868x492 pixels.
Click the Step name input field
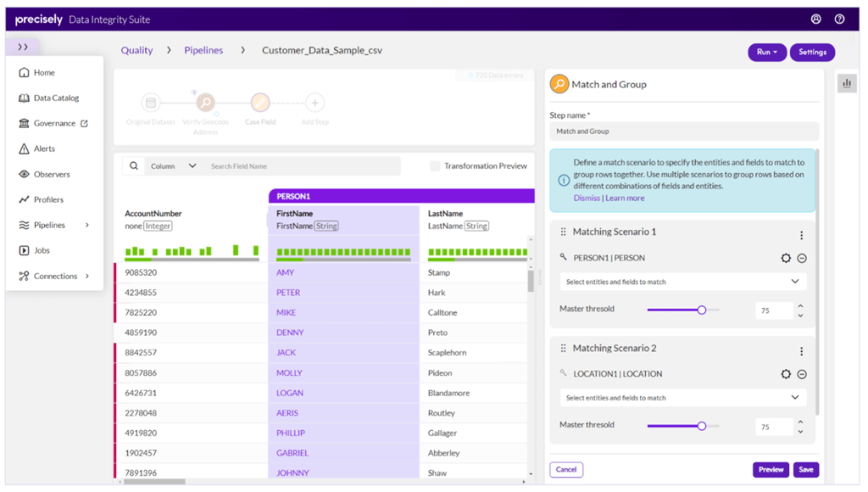point(685,131)
